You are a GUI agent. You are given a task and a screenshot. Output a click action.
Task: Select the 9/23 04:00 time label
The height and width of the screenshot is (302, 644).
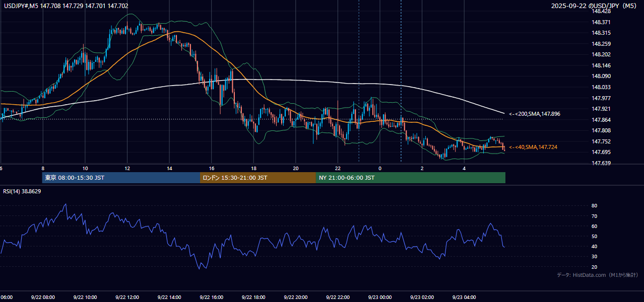click(x=464, y=297)
